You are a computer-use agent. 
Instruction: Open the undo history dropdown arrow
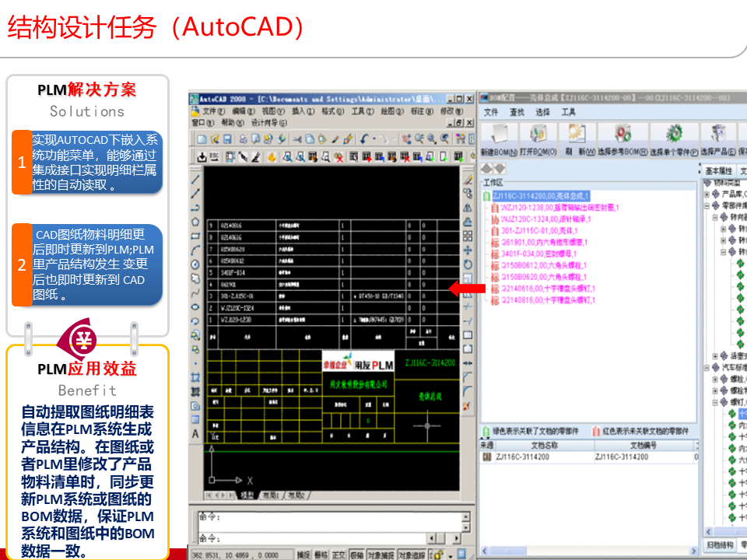pos(374,139)
